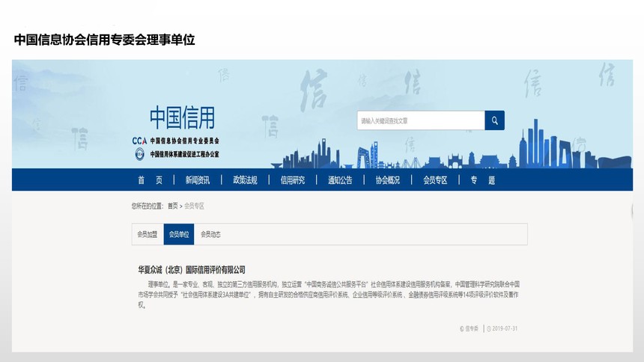Open the 专题 navigation item
Viewport: 644px width, 362px height.
(482, 180)
